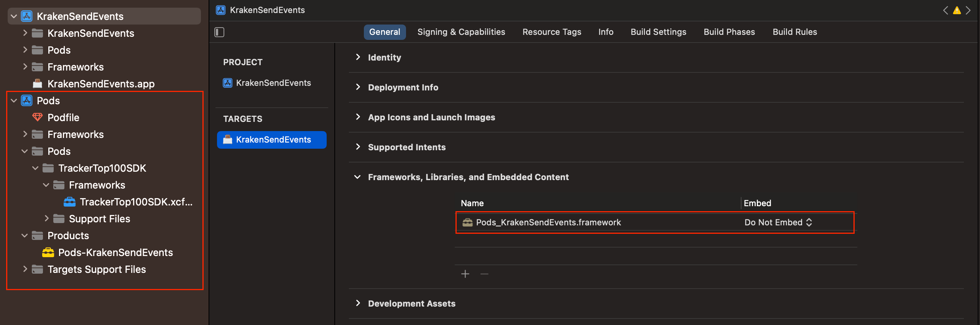Open the Signing & Capabilities tab
The image size is (980, 325).
coord(461,32)
